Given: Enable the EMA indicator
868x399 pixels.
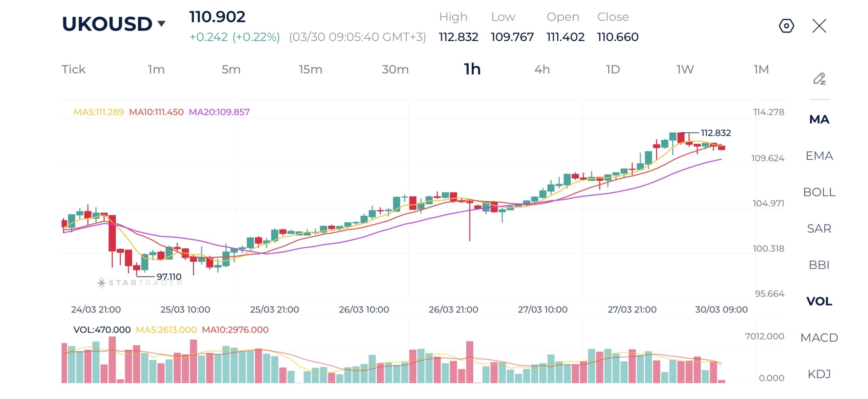Looking at the screenshot, I should [x=819, y=156].
